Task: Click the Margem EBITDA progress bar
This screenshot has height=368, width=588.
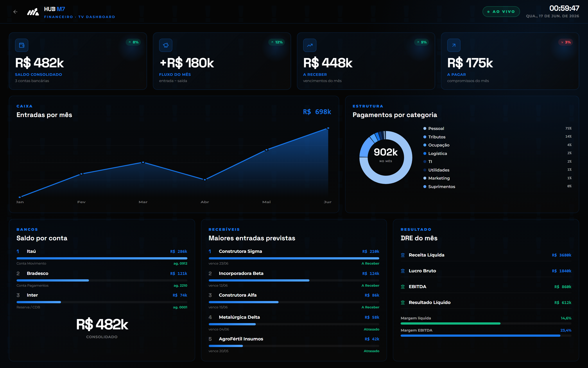Action: (486, 336)
